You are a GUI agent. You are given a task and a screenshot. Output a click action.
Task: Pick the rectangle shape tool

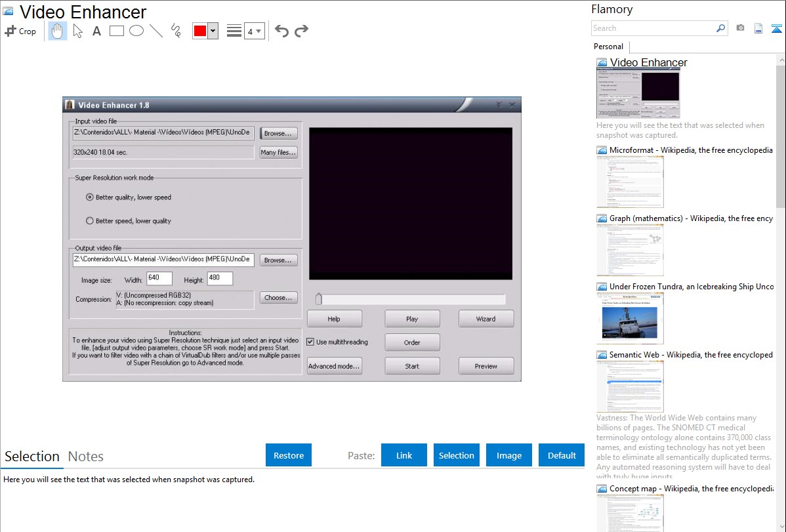[x=116, y=31]
